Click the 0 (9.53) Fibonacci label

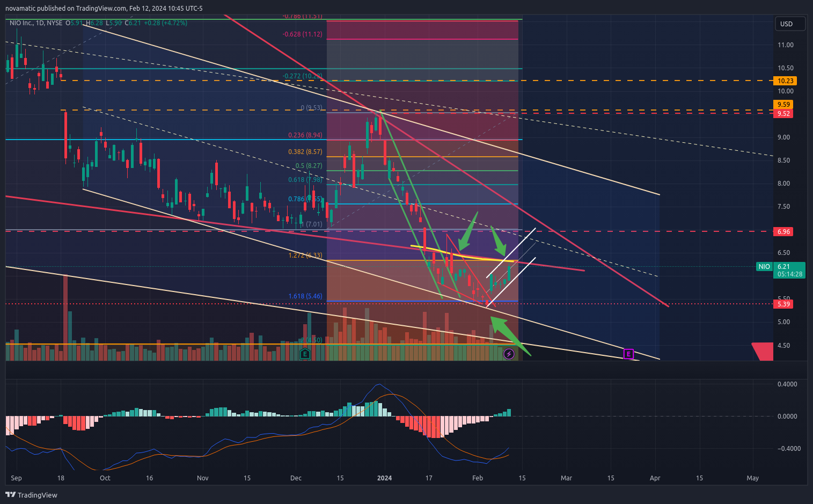tap(312, 108)
